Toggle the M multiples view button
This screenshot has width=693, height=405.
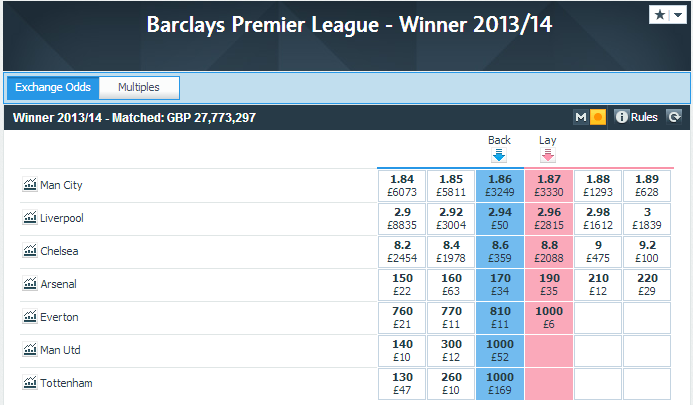click(581, 117)
